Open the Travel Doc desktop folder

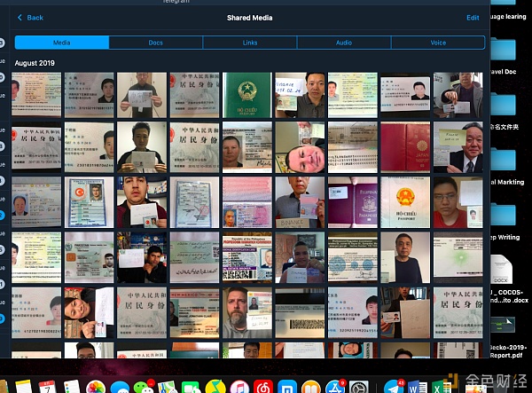pyautogui.click(x=503, y=50)
